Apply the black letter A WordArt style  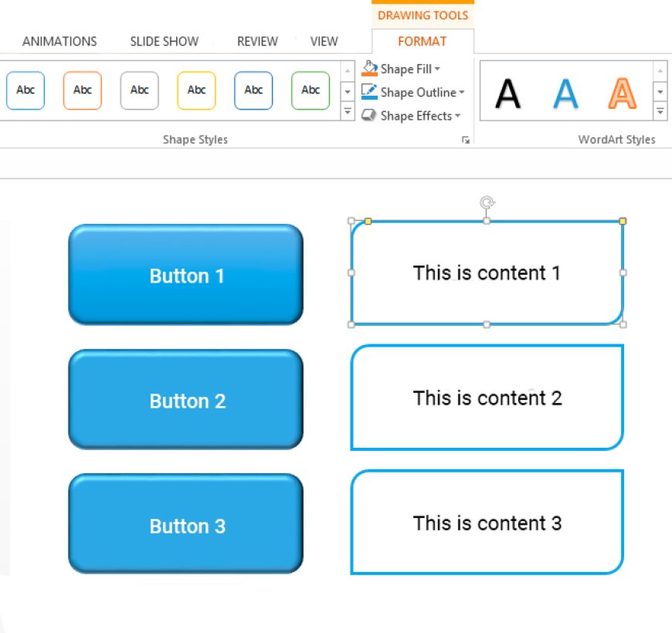(x=507, y=93)
